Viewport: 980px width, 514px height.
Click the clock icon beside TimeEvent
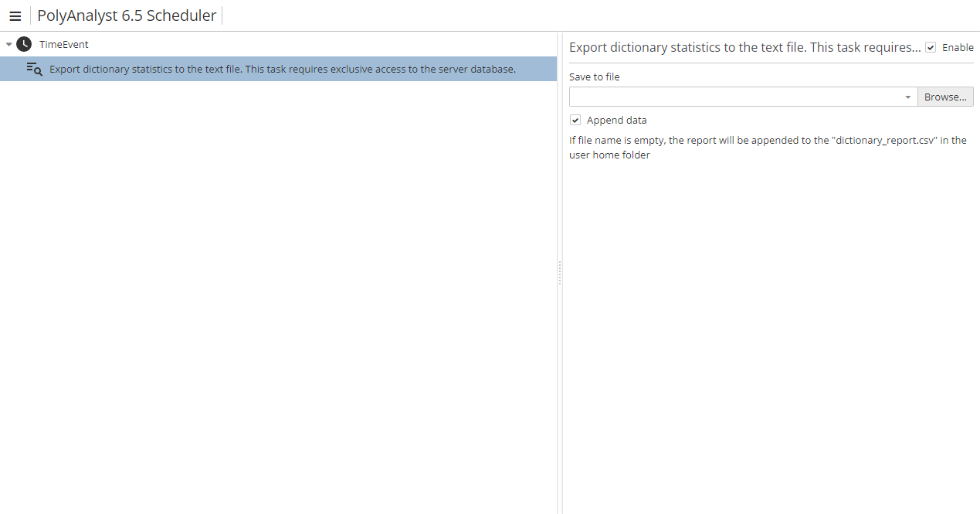22,44
